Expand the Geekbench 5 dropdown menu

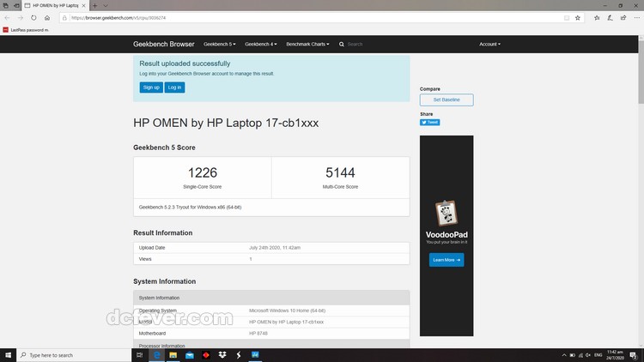coord(219,45)
